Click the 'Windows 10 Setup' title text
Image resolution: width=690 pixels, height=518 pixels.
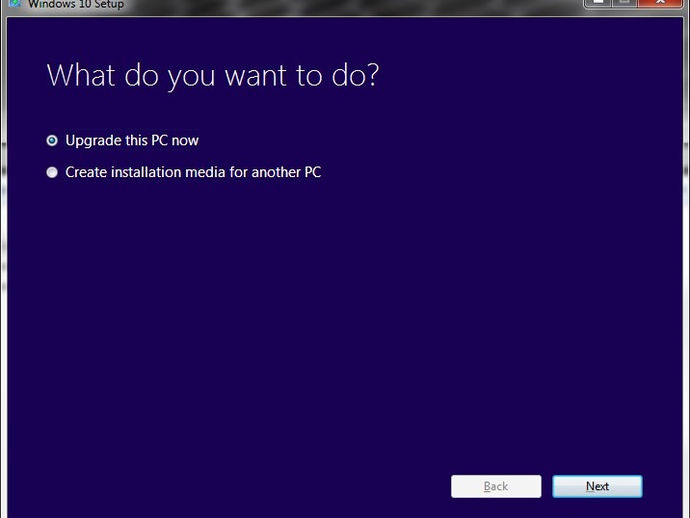[x=76, y=4]
